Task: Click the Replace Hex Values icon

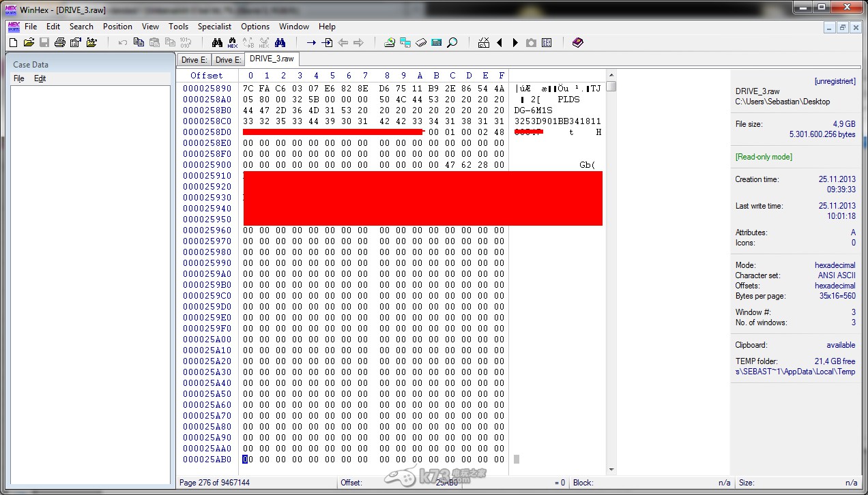Action: (x=264, y=42)
